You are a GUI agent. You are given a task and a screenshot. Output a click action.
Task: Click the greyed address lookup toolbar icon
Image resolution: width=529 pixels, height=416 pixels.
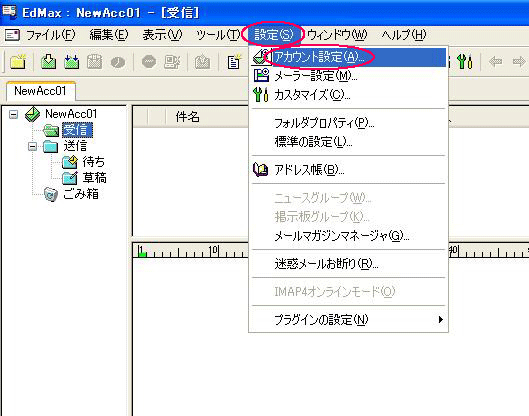[x=172, y=62]
